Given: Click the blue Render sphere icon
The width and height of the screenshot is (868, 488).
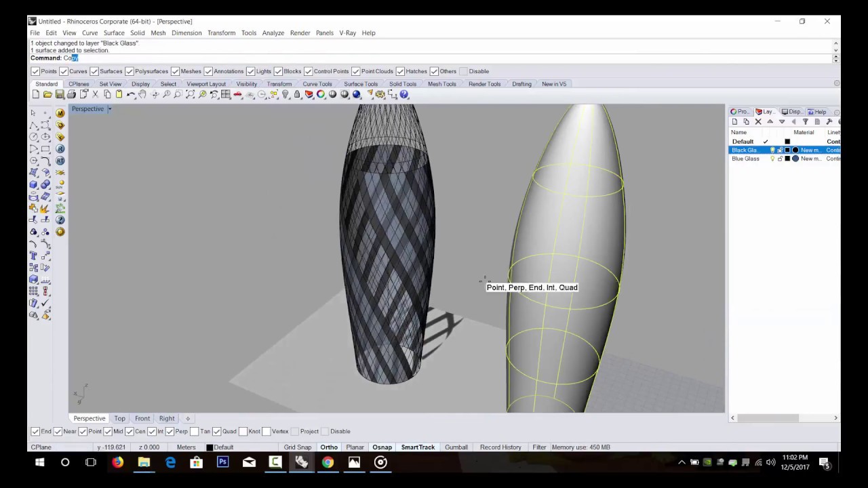Looking at the screenshot, I should coord(357,95).
